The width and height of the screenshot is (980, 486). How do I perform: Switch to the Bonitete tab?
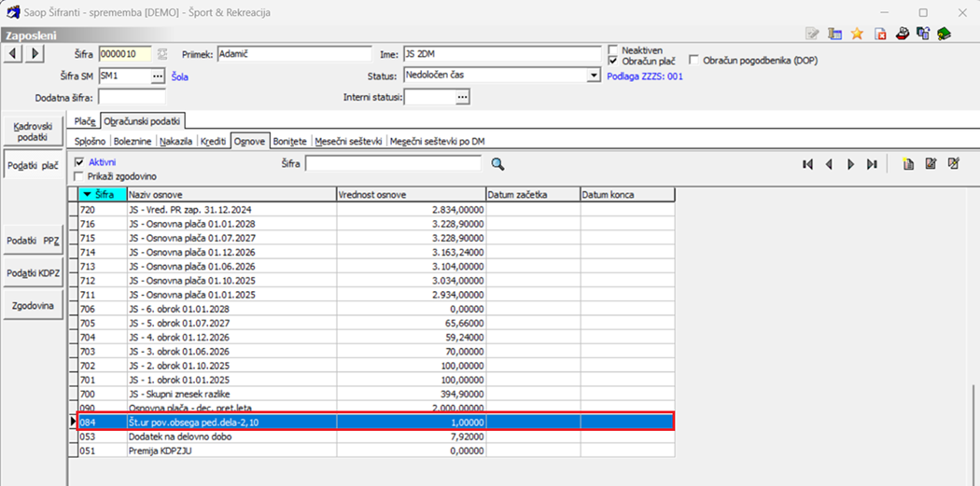(x=289, y=141)
